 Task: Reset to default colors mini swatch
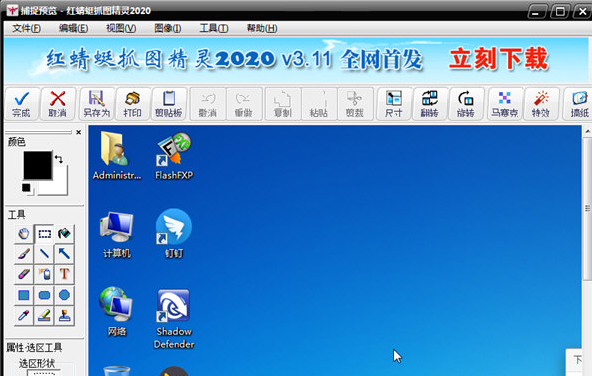point(27,188)
